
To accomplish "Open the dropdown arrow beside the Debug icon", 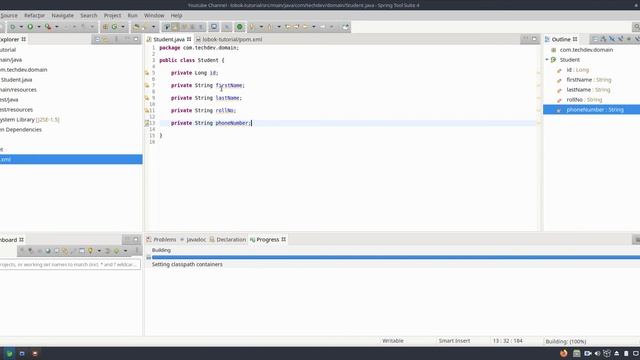I will tap(21, 27).
